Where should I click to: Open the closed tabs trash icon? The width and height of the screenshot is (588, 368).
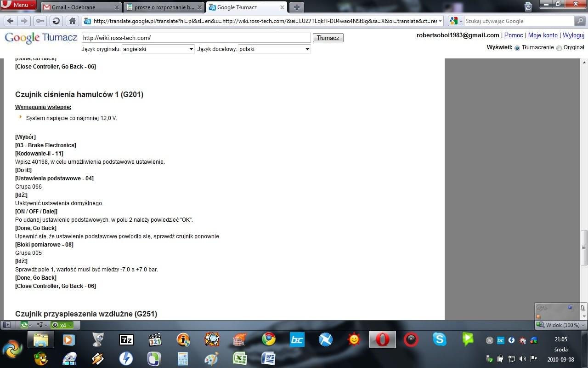[x=528, y=6]
